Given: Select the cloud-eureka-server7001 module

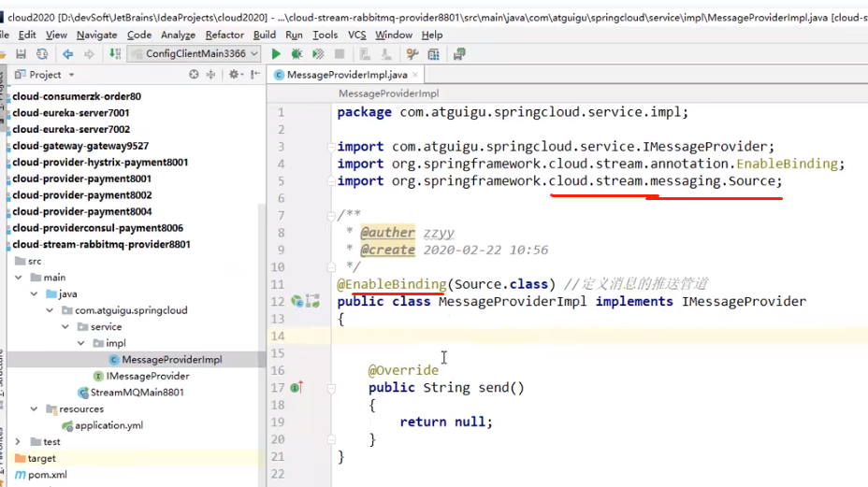Looking at the screenshot, I should point(71,113).
